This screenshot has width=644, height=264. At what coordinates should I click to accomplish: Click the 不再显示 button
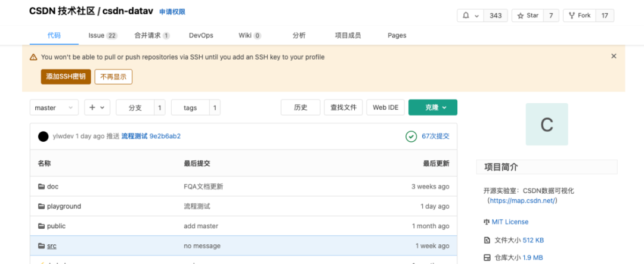(113, 76)
